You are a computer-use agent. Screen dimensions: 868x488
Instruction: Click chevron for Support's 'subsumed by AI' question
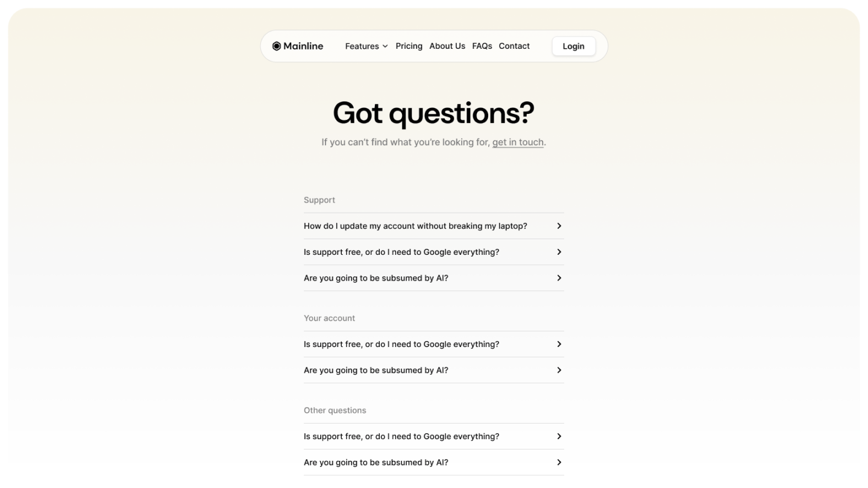559,278
